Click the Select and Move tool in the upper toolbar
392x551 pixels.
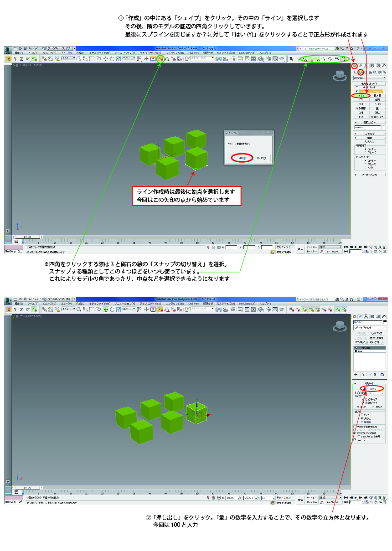pyautogui.click(x=106, y=59)
